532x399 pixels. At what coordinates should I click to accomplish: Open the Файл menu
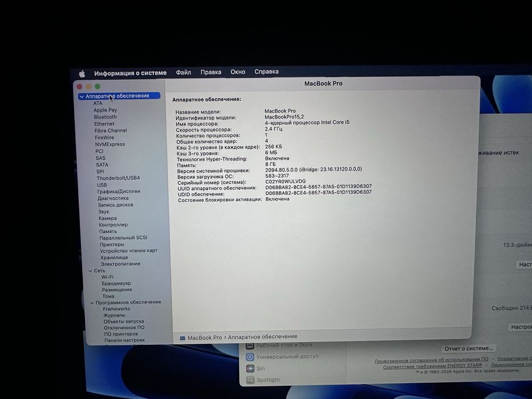[x=183, y=72]
